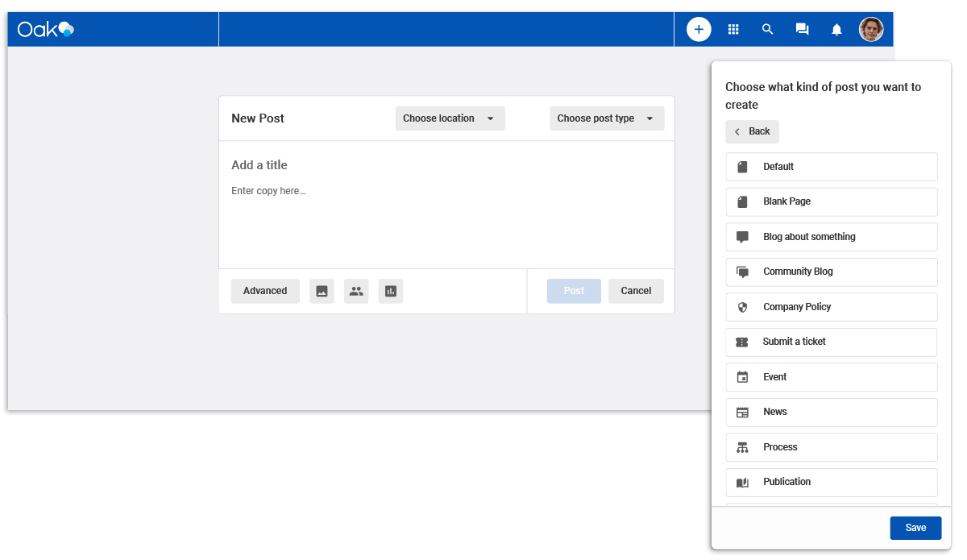Viewport: 967px width, 560px height.
Task: Click the add image icon
Action: point(322,291)
